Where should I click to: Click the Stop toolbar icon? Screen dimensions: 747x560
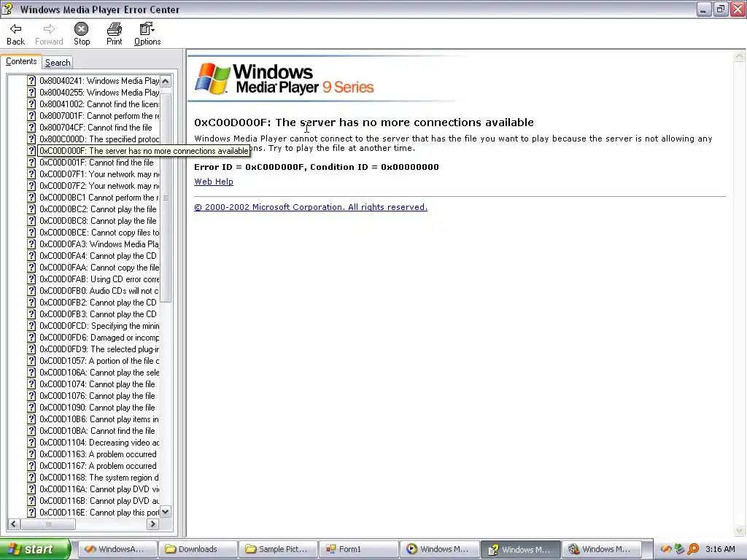82,29
